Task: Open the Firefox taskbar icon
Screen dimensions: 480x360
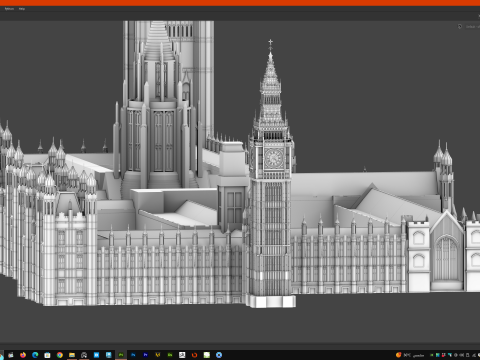Action: (x=23, y=355)
